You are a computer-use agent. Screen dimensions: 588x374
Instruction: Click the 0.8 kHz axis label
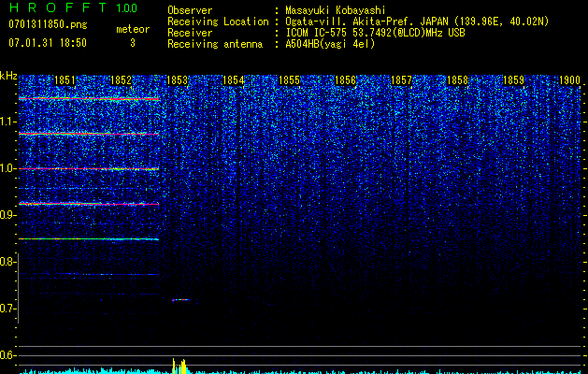pos(8,262)
